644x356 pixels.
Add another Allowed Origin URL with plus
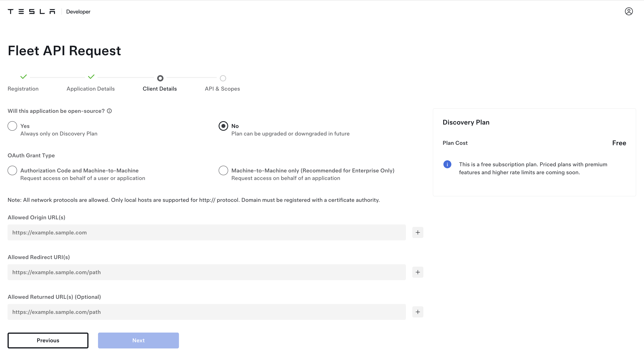pyautogui.click(x=417, y=232)
